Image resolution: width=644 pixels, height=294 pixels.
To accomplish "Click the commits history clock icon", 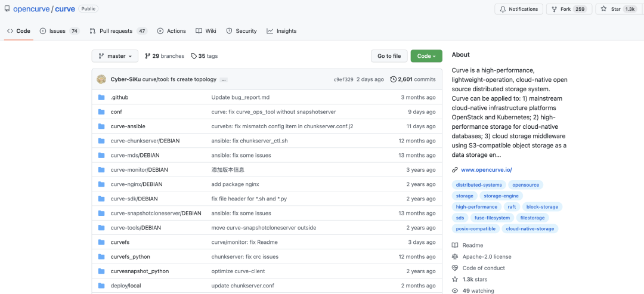I will click(x=393, y=79).
